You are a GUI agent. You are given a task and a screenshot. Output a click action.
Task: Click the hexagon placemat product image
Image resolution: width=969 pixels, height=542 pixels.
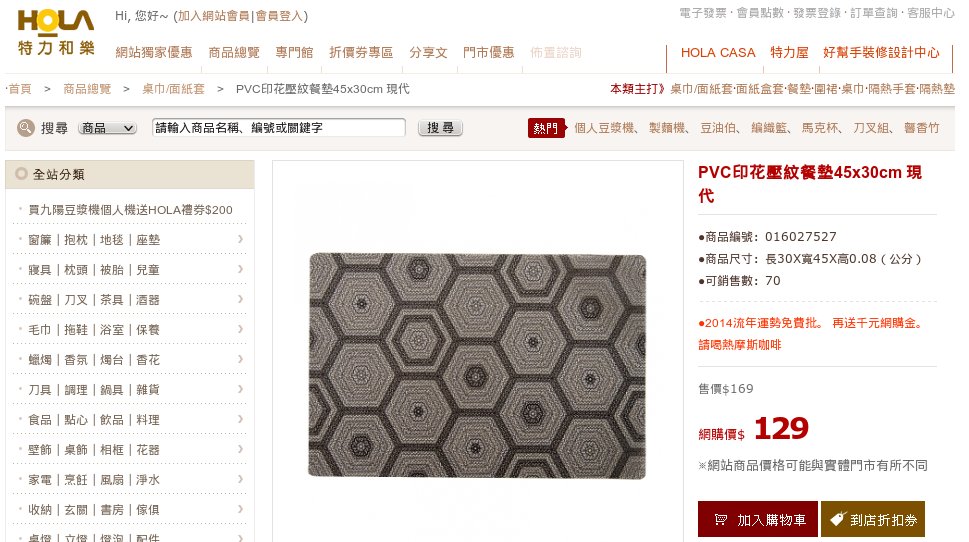tap(477, 365)
